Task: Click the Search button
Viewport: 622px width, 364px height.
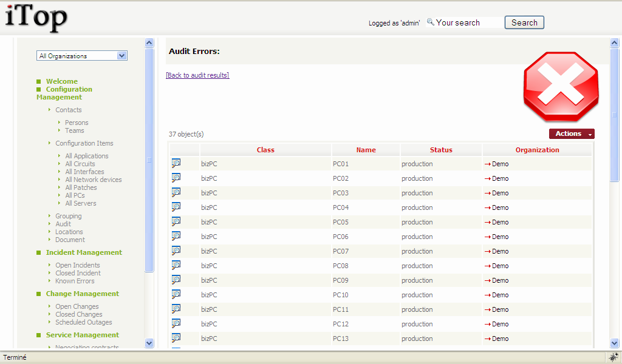Action: tap(524, 22)
